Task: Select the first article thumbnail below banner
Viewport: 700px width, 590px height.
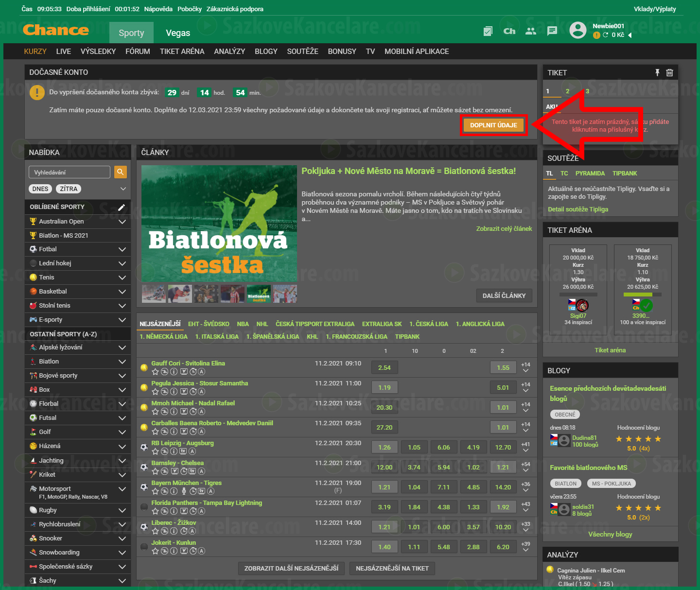Action: [x=154, y=294]
